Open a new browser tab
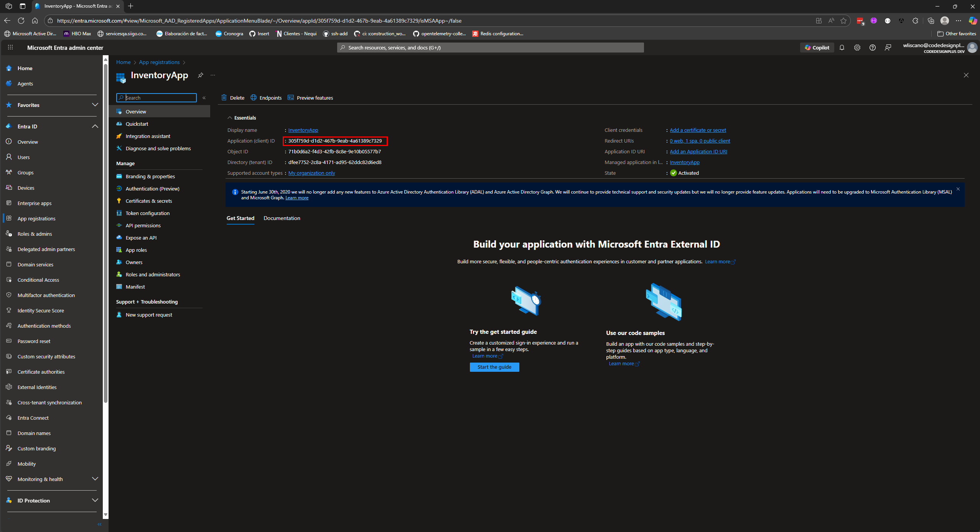The image size is (980, 532). 131,6
